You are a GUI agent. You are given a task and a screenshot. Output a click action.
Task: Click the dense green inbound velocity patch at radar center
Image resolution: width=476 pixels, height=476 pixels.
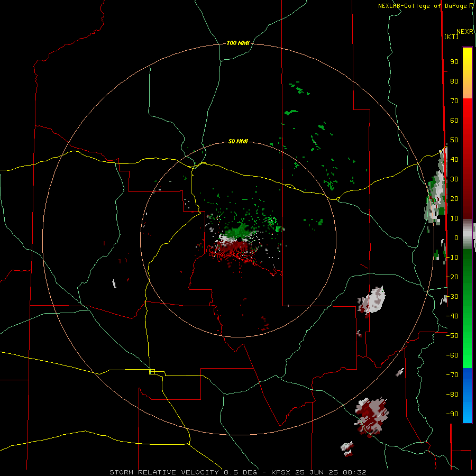click(239, 232)
